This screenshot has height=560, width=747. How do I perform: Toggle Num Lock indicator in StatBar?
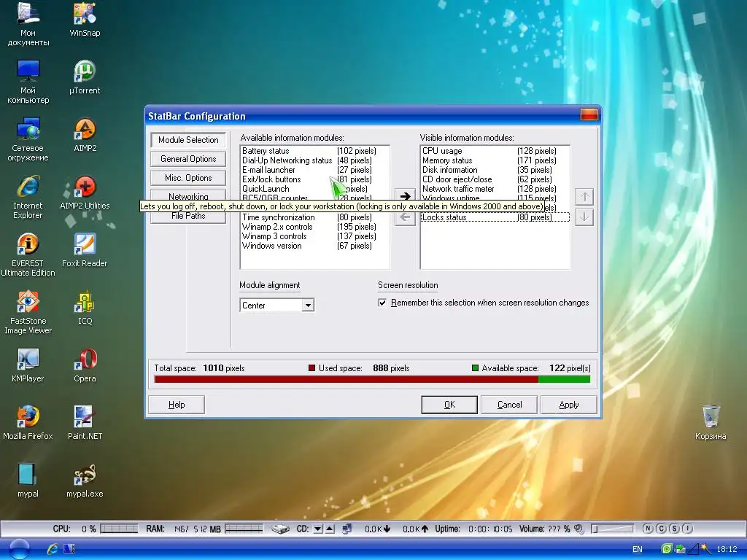click(648, 529)
